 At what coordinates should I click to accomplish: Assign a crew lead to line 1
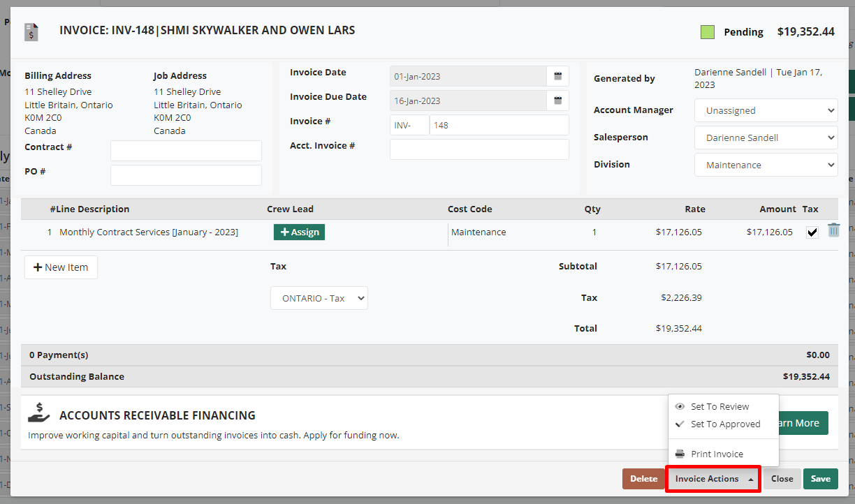pos(299,232)
